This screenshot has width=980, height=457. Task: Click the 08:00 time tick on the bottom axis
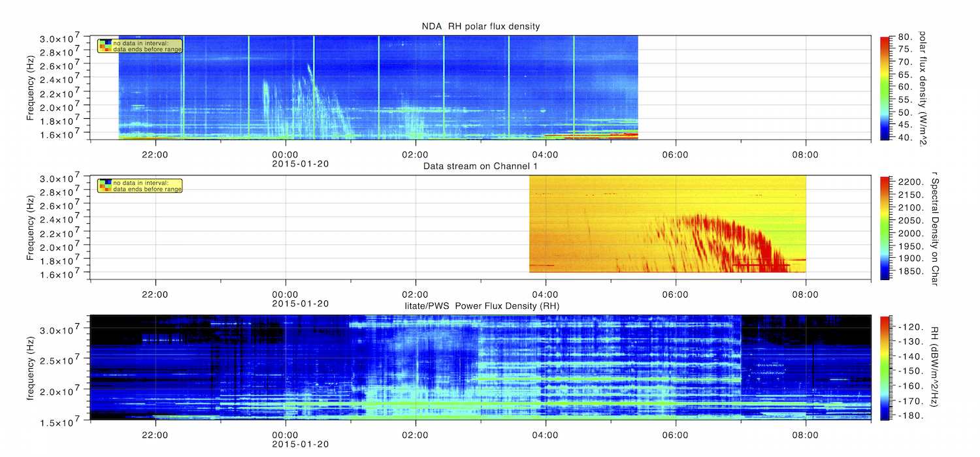tap(805, 433)
